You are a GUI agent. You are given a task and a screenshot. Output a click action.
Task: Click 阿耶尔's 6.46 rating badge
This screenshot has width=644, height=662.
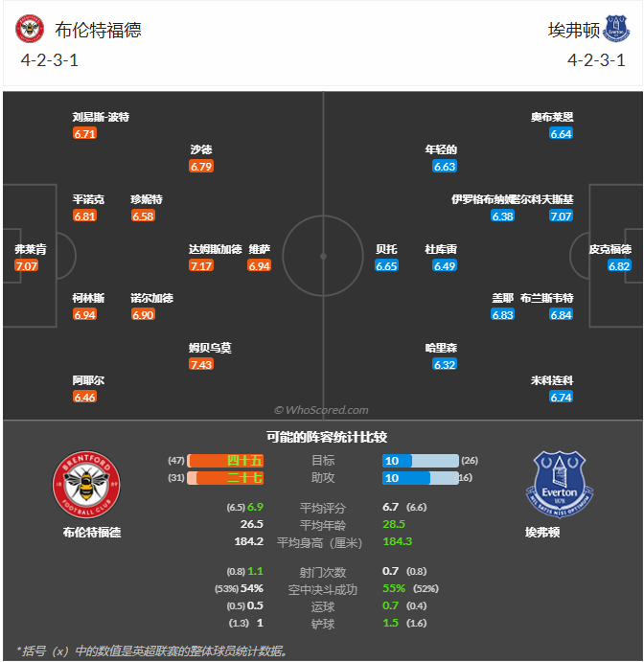[x=84, y=397]
